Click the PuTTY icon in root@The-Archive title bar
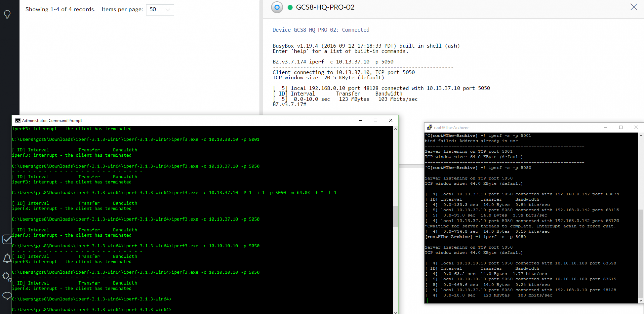 430,128
